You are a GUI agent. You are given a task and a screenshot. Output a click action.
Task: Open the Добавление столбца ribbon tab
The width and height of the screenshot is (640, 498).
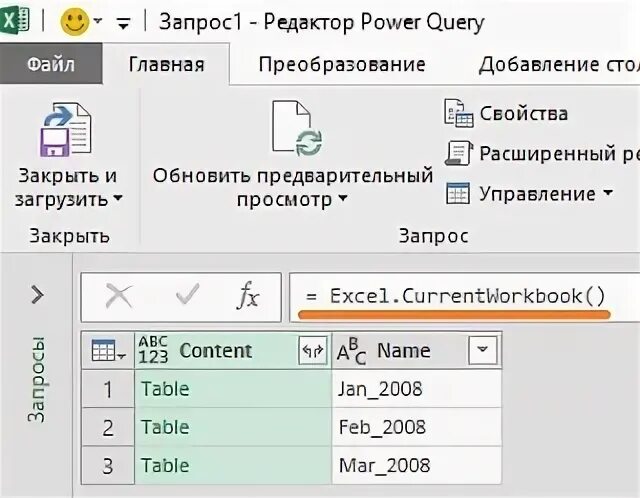(x=559, y=64)
